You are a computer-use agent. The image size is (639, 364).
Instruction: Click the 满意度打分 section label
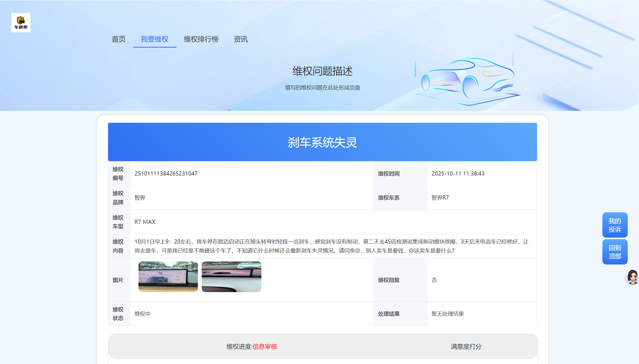click(x=466, y=347)
